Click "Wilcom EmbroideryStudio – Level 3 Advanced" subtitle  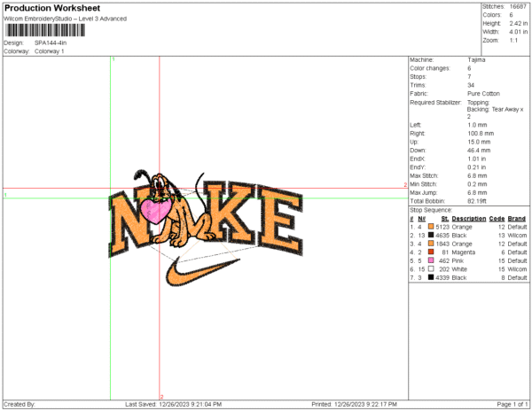click(x=65, y=19)
